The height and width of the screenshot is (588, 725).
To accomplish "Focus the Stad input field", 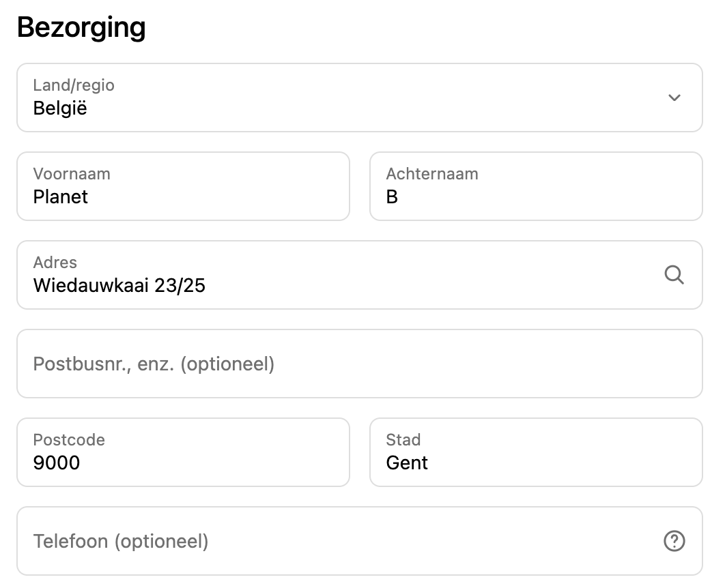I will coord(536,452).
